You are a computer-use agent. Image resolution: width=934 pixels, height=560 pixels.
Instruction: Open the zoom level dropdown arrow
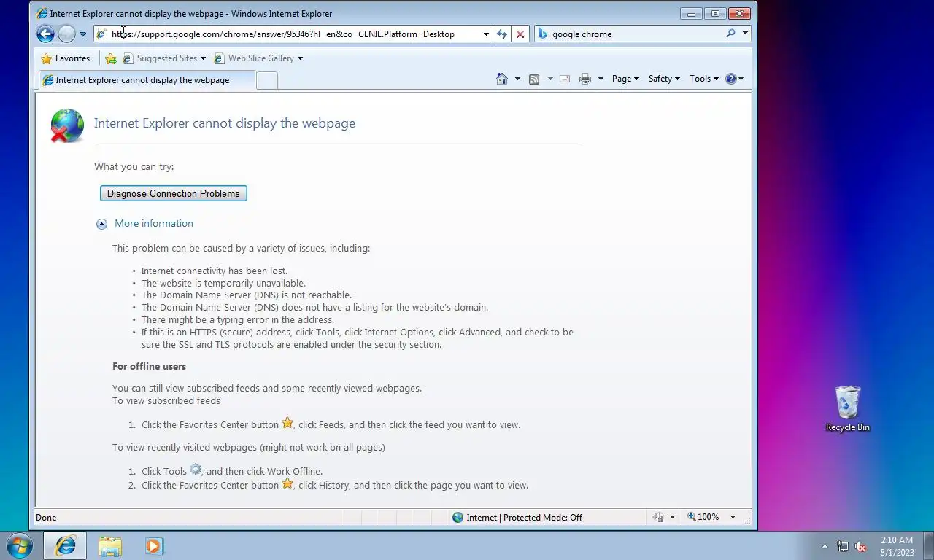[733, 517]
